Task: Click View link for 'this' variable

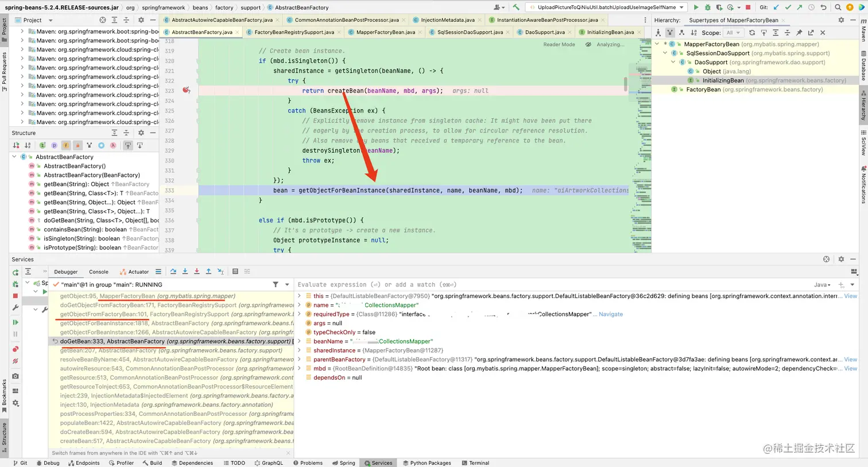Action: coord(850,296)
